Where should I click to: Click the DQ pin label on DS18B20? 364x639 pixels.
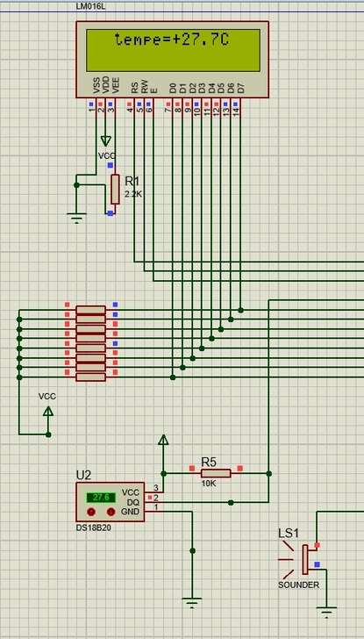pos(133,502)
